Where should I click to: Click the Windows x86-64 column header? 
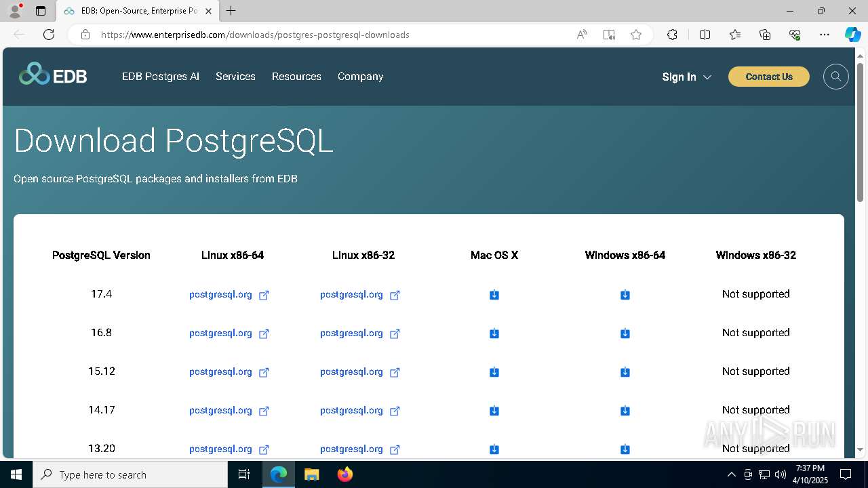point(625,256)
